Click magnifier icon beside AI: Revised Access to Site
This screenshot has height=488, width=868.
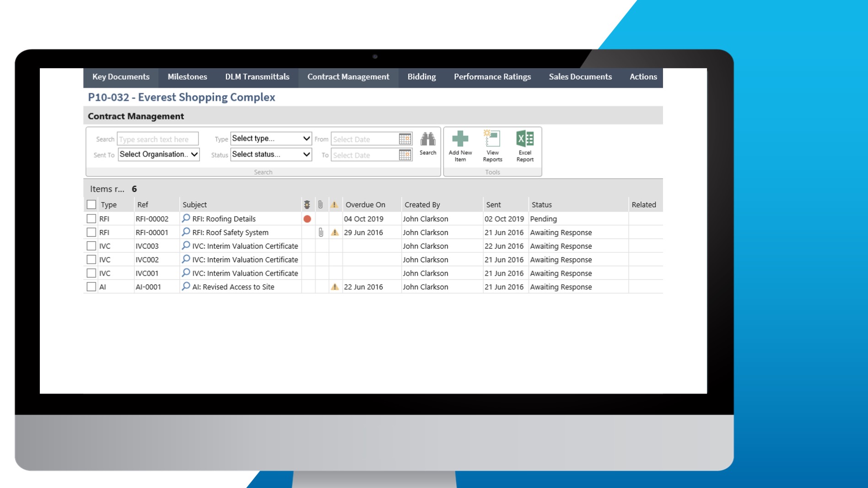click(x=186, y=287)
